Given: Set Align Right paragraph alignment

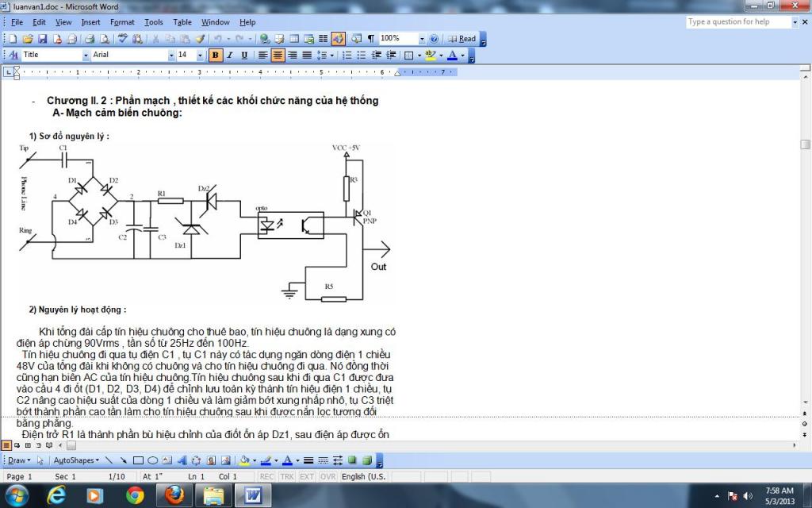Looking at the screenshot, I should click(x=293, y=55).
